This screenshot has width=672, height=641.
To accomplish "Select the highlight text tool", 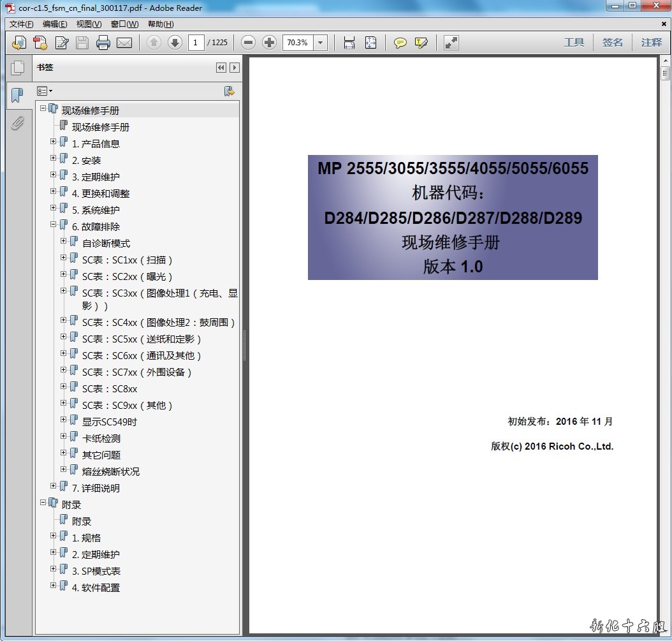I will [421, 43].
